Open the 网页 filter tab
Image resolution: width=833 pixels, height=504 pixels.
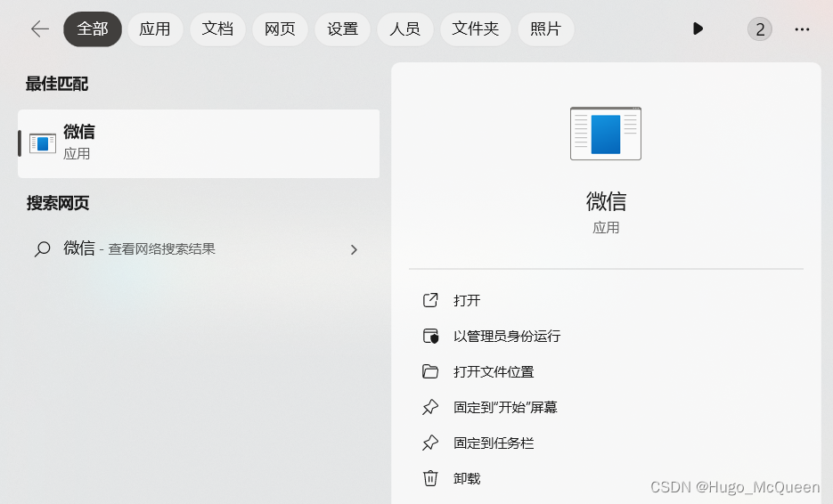pos(280,29)
